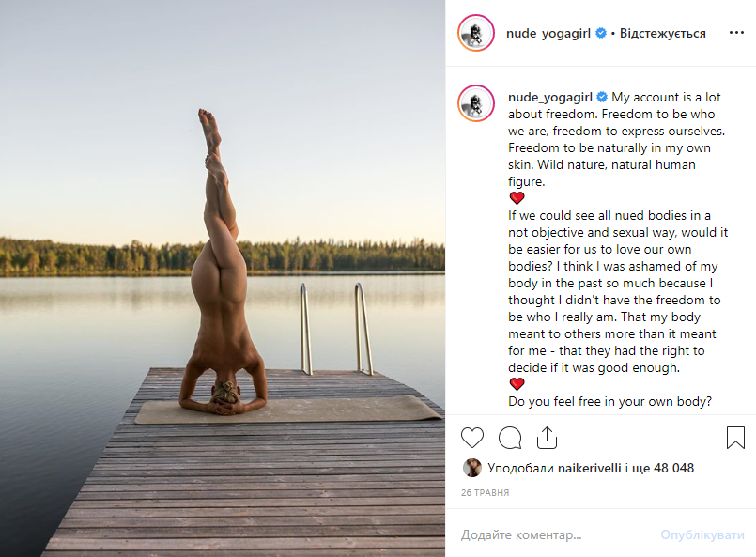Click the verified badge in the caption
This screenshot has height=557, width=756.
tap(602, 97)
